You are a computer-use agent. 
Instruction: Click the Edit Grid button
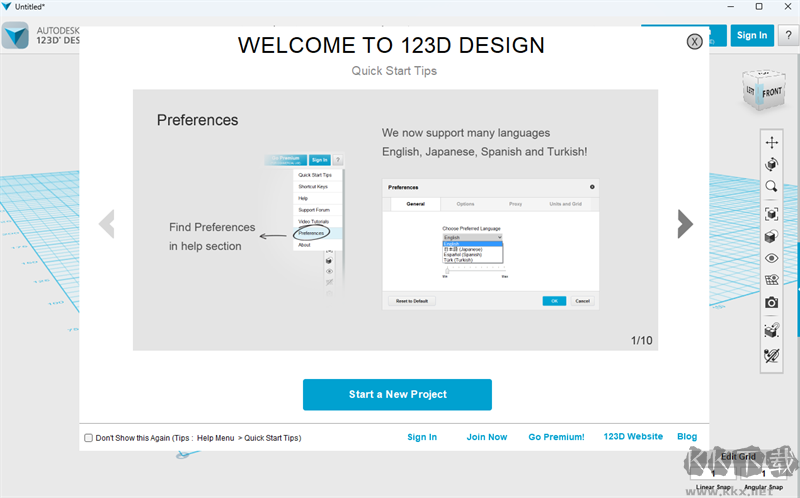pos(738,456)
